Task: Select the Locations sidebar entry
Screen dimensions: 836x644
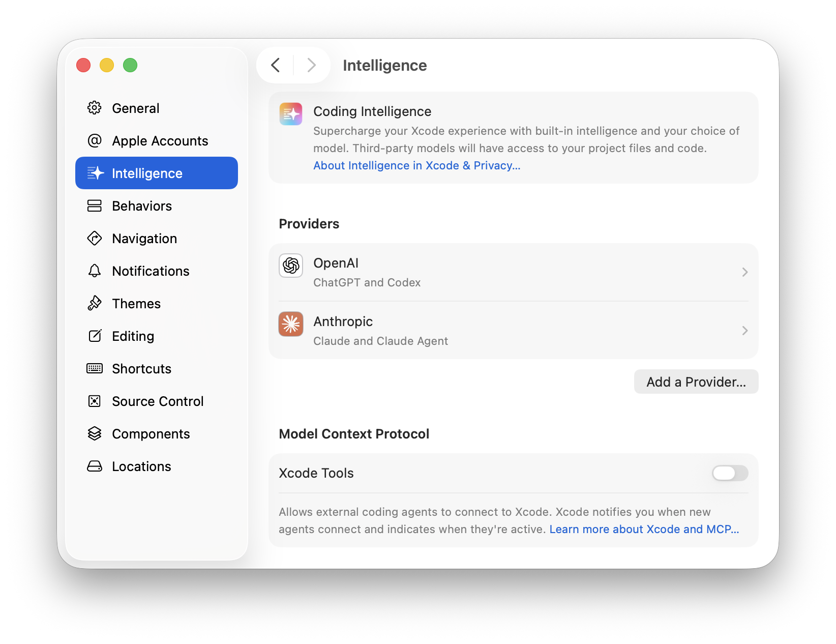Action: (141, 466)
